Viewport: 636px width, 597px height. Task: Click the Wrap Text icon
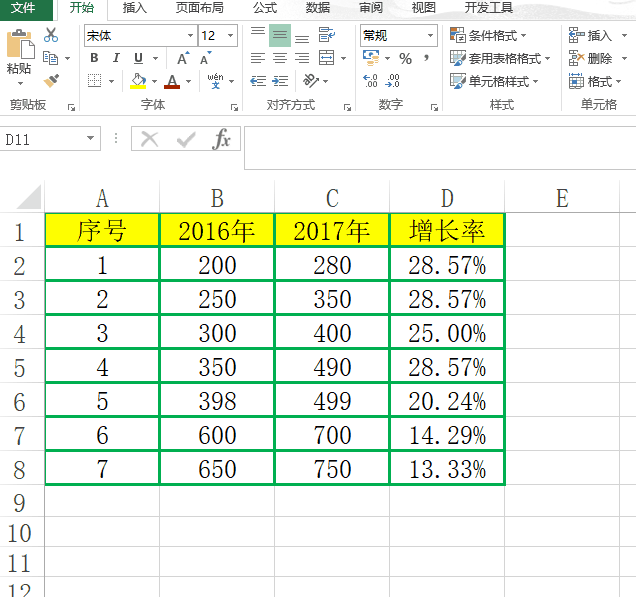tap(327, 35)
